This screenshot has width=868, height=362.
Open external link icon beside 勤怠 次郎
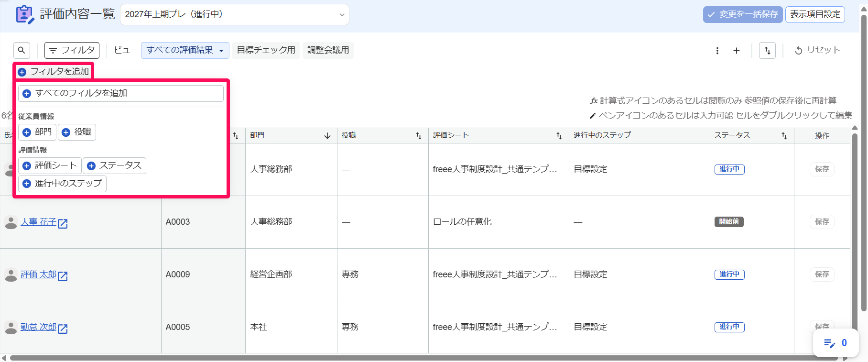(63, 329)
